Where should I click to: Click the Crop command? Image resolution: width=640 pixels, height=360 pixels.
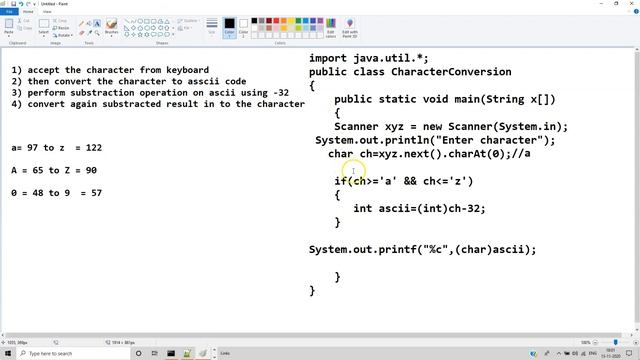(60, 21)
